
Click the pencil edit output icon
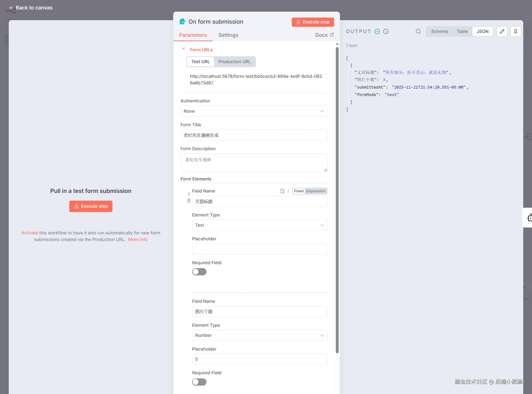(502, 32)
